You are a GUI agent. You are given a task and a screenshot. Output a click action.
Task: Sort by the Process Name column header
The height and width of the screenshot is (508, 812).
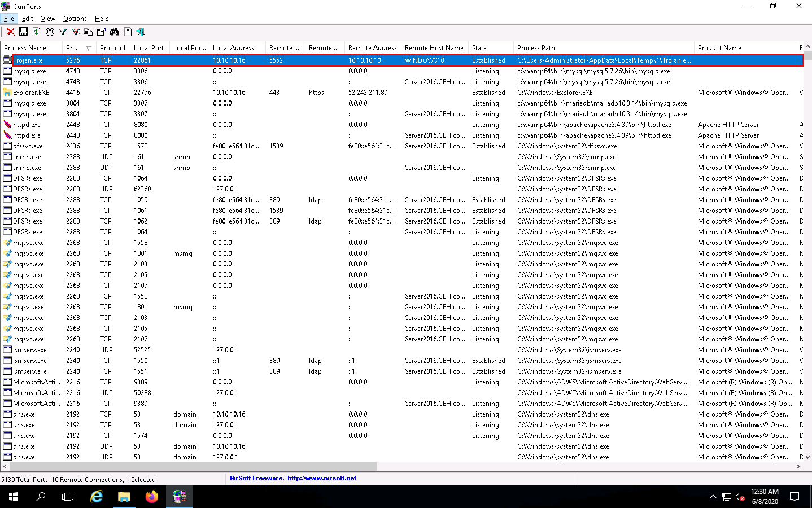point(31,48)
